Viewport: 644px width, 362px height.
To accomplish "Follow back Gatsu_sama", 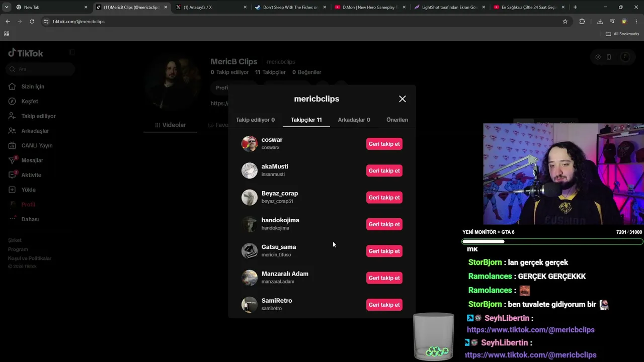I will pyautogui.click(x=384, y=251).
